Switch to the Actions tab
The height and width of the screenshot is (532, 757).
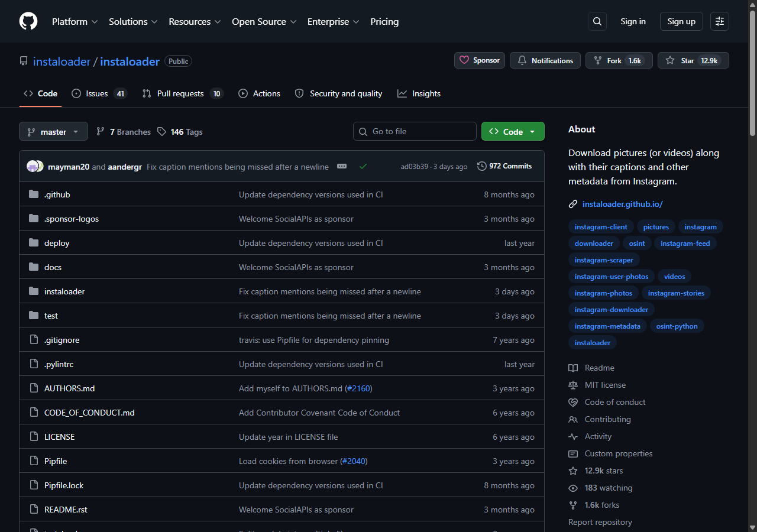[259, 93]
